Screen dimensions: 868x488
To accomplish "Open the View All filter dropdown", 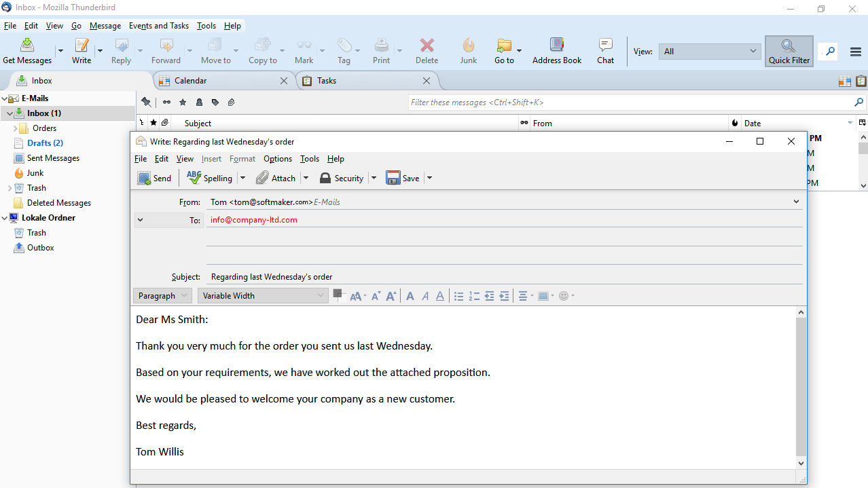I will [x=709, y=51].
